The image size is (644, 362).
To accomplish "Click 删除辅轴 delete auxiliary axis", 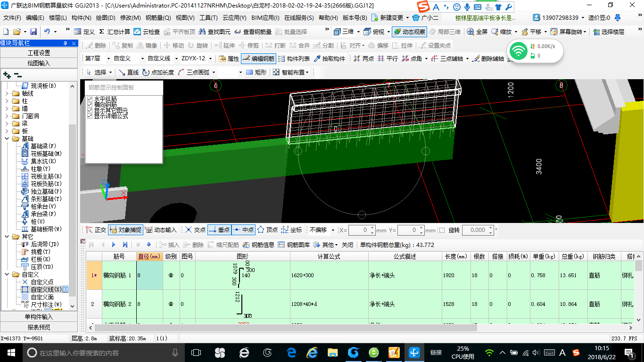I will [x=488, y=58].
